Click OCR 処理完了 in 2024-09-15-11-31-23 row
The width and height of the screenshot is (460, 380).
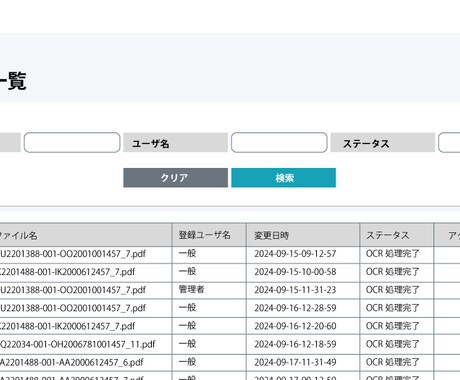pos(392,290)
